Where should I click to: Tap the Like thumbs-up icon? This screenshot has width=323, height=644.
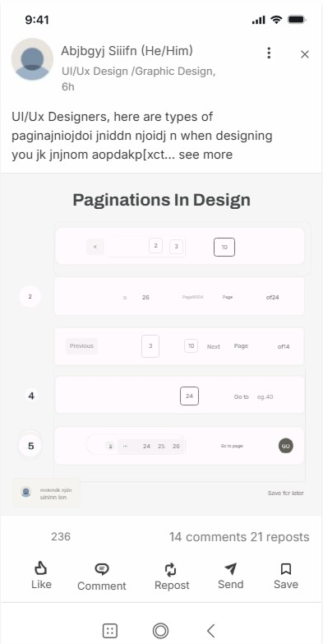(40, 568)
